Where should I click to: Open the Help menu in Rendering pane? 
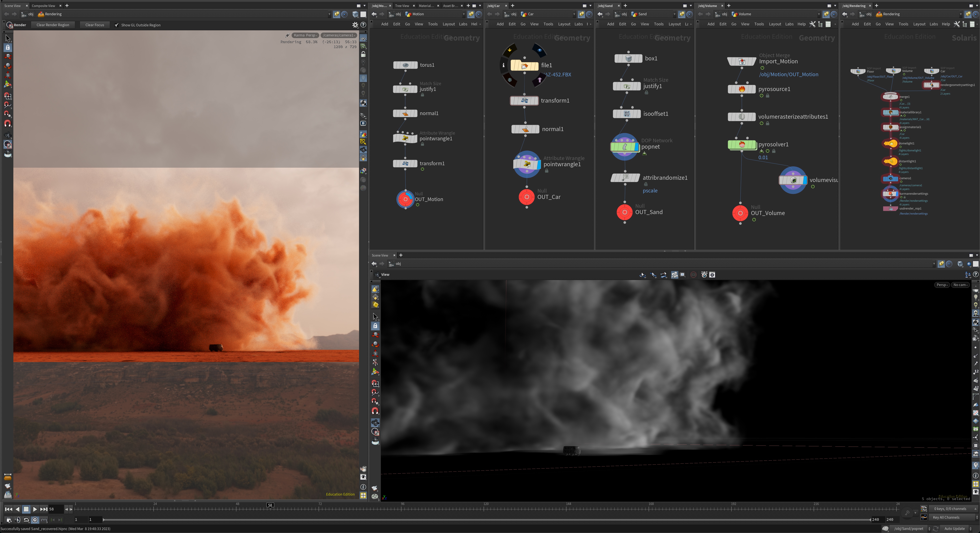[x=946, y=24]
